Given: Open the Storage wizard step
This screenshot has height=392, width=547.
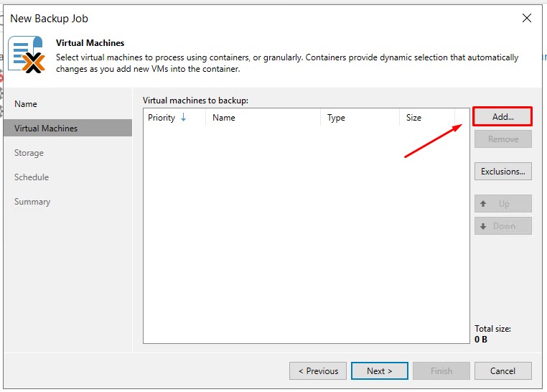Looking at the screenshot, I should 29,153.
